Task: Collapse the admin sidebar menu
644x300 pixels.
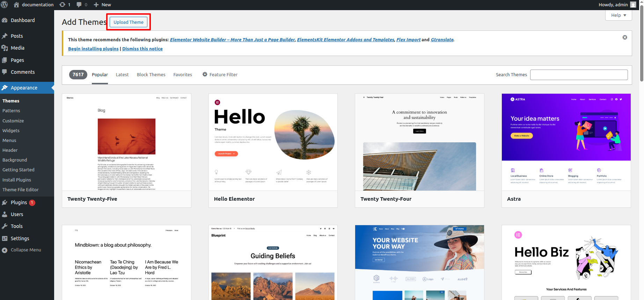Action: [x=25, y=250]
